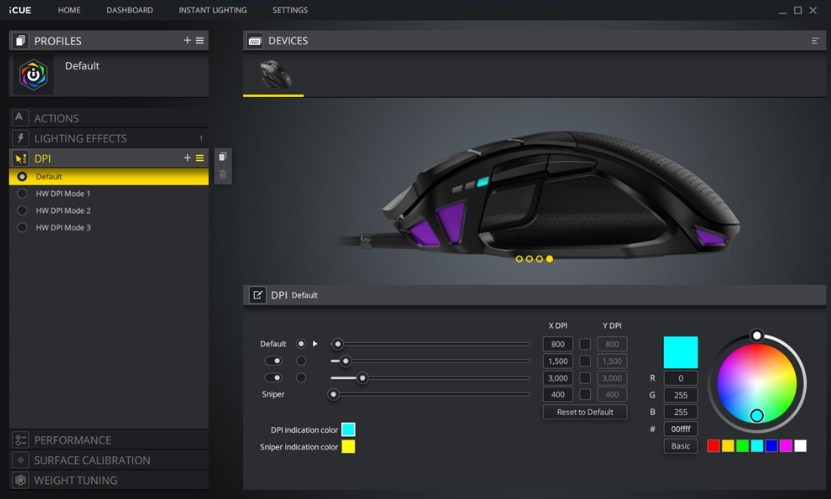
Task: Click the Lighting Effects lightning icon
Action: 20,138
